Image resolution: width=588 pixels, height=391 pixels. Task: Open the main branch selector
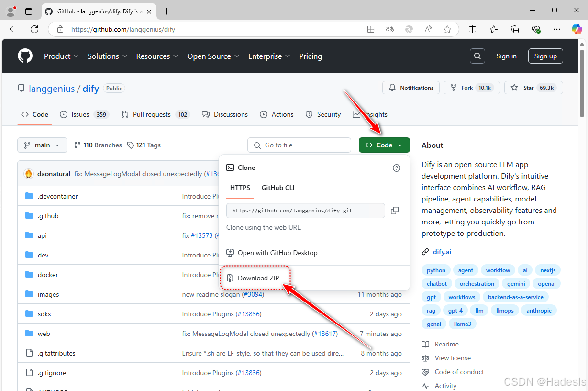[x=42, y=145]
